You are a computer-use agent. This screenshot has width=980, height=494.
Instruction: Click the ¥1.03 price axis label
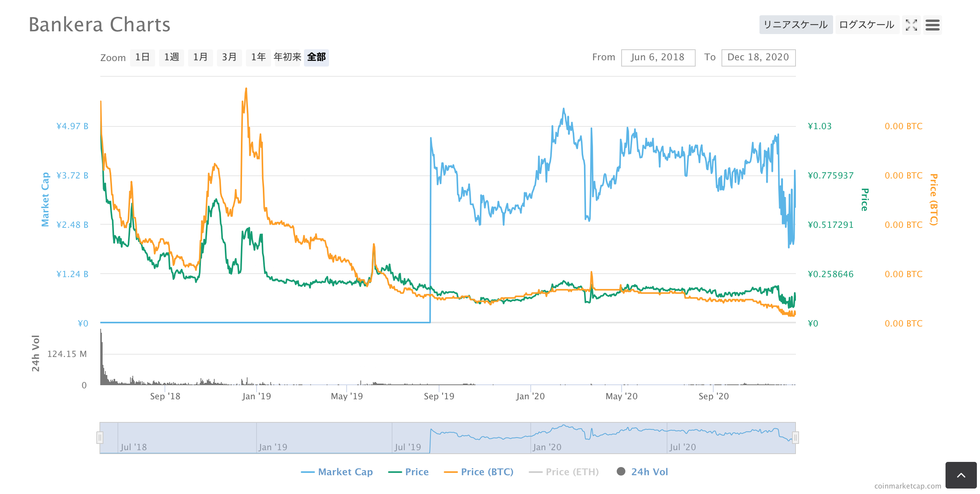click(x=819, y=126)
